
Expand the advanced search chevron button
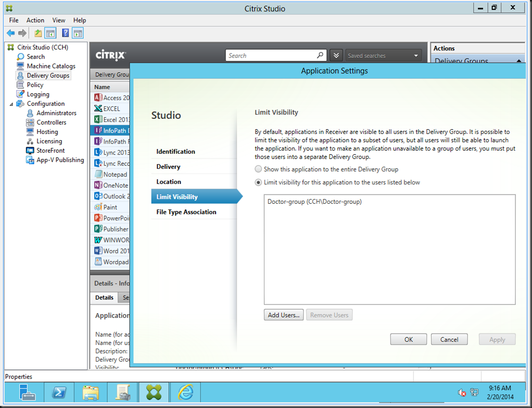click(336, 55)
